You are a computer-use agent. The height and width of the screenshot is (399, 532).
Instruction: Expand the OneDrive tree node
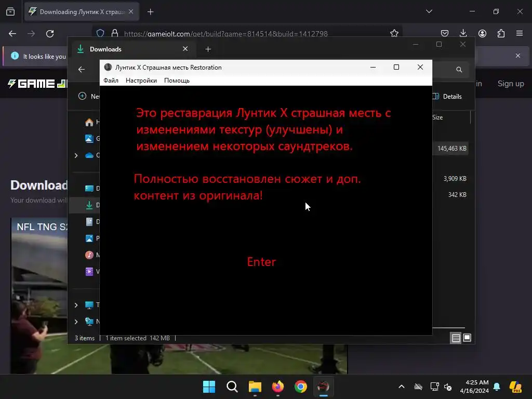coord(76,155)
